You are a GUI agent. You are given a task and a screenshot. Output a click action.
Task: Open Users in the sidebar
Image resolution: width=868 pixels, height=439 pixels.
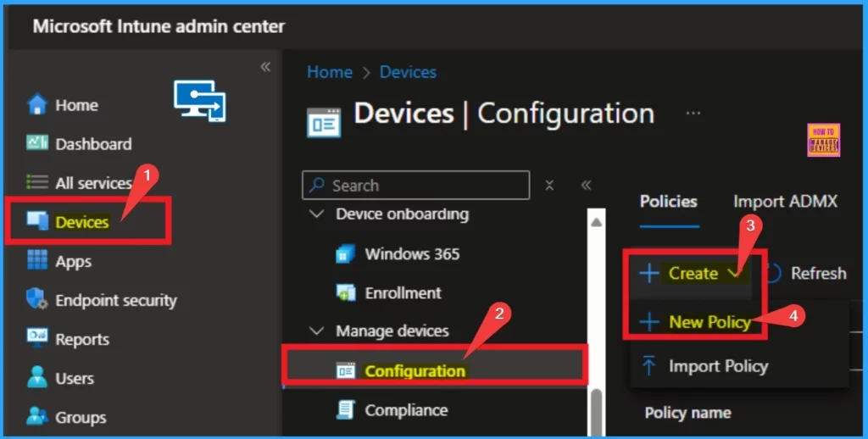pyautogui.click(x=75, y=379)
